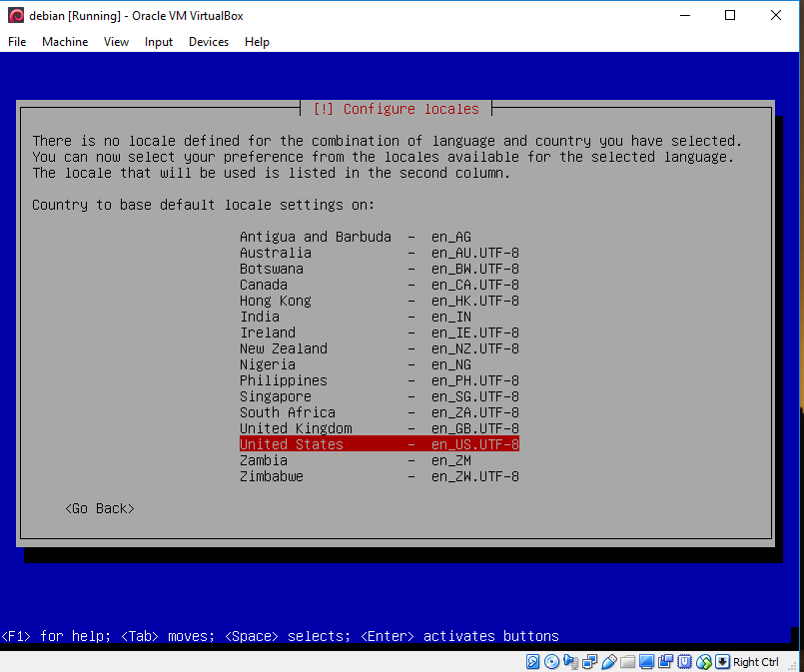Screen dimensions: 804x672
Task: Select Hong Kong from the country list
Action: [x=380, y=301]
